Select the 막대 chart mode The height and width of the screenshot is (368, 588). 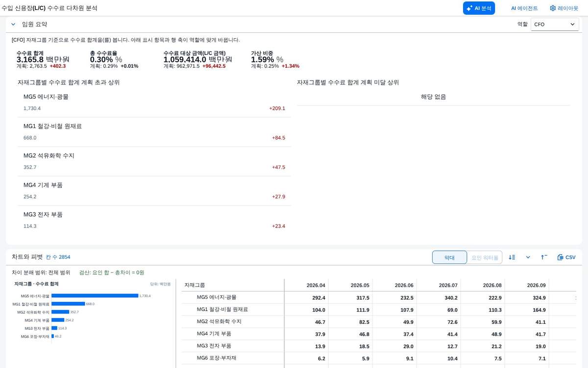point(449,257)
